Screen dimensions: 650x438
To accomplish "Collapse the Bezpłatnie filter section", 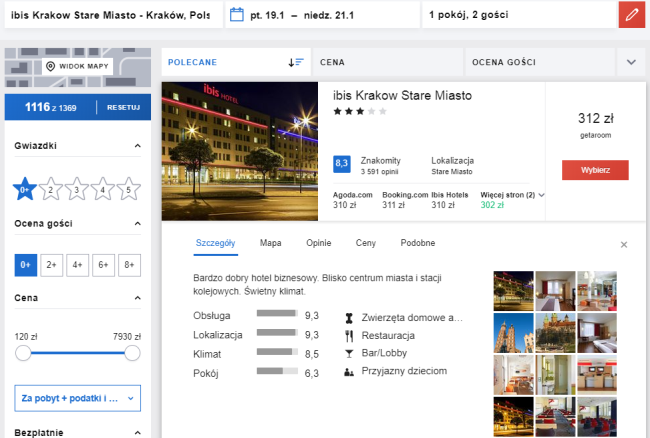I will pyautogui.click(x=138, y=433).
